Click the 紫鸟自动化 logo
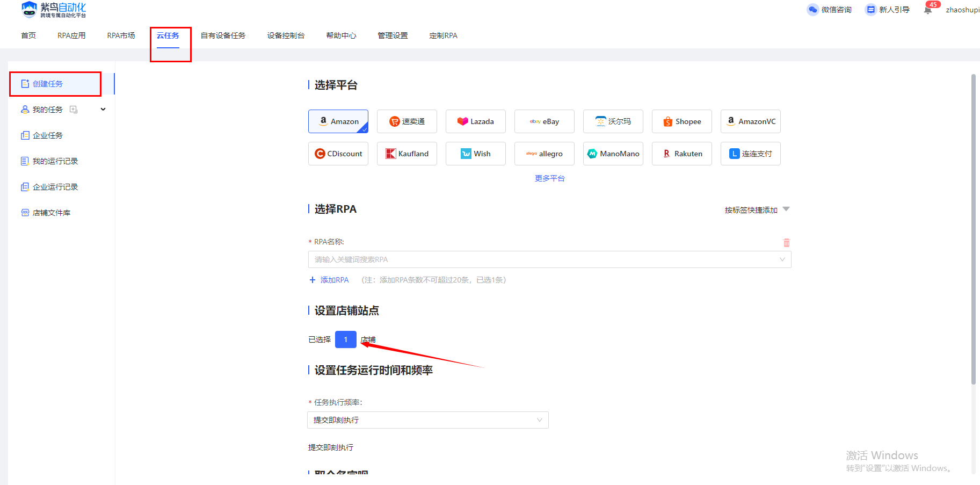Image resolution: width=980 pixels, height=485 pixels. click(x=54, y=10)
